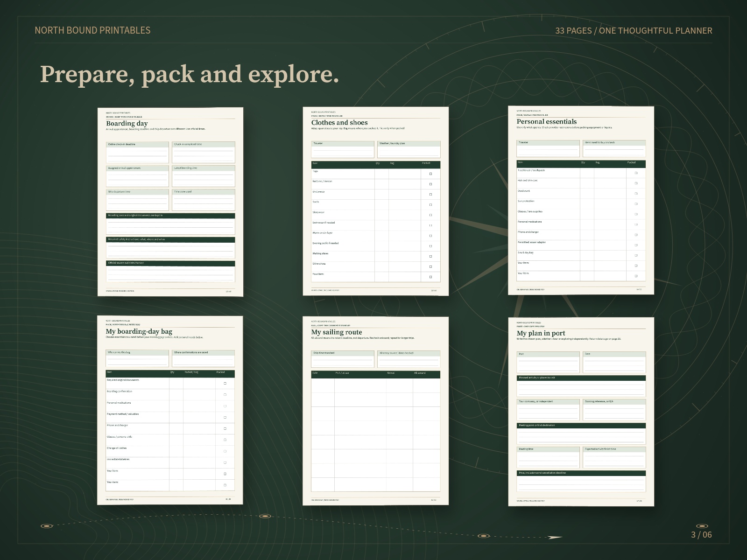Click the 'Prepare, pack and explore.' headline
The width and height of the screenshot is (747, 560).
pyautogui.click(x=190, y=74)
